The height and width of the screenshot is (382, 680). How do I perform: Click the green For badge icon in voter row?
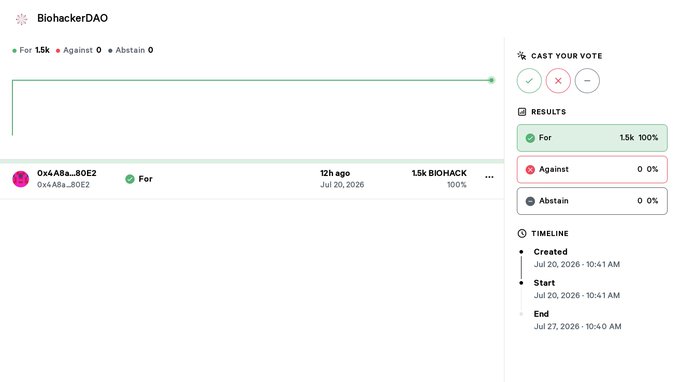click(130, 179)
